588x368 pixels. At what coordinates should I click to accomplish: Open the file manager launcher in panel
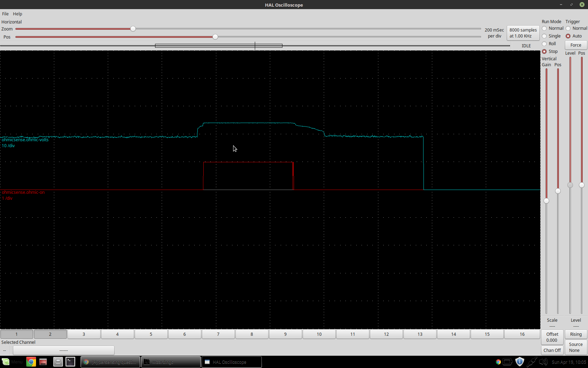pyautogui.click(x=58, y=362)
